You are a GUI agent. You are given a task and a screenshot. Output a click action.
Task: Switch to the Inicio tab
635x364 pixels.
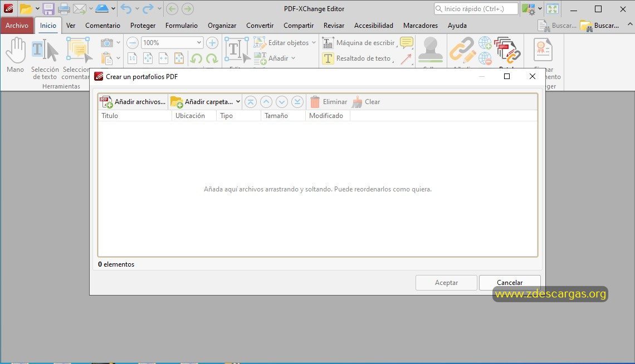[48, 26]
